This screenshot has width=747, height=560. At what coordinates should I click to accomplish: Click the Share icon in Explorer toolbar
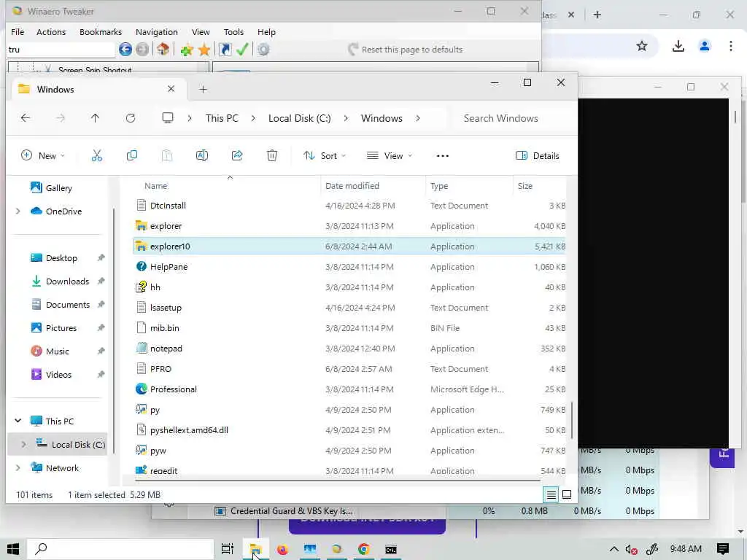click(237, 156)
